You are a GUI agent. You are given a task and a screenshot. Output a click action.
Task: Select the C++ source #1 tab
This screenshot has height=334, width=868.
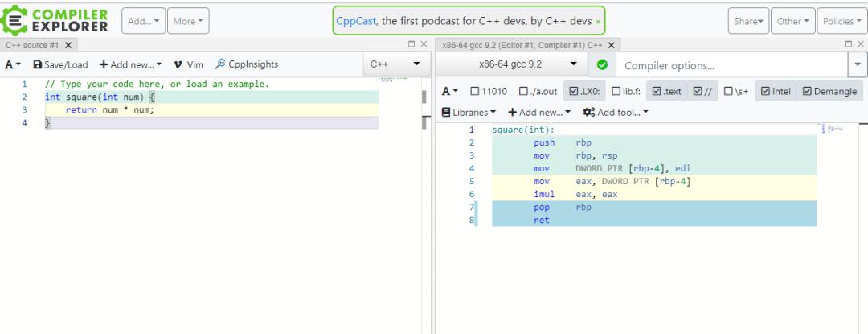click(33, 45)
